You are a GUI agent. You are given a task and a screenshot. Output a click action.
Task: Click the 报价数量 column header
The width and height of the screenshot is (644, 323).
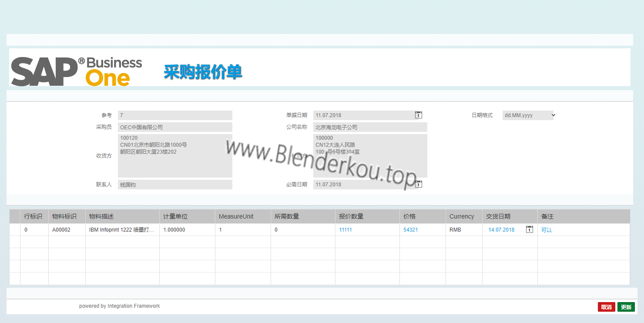click(x=367, y=216)
